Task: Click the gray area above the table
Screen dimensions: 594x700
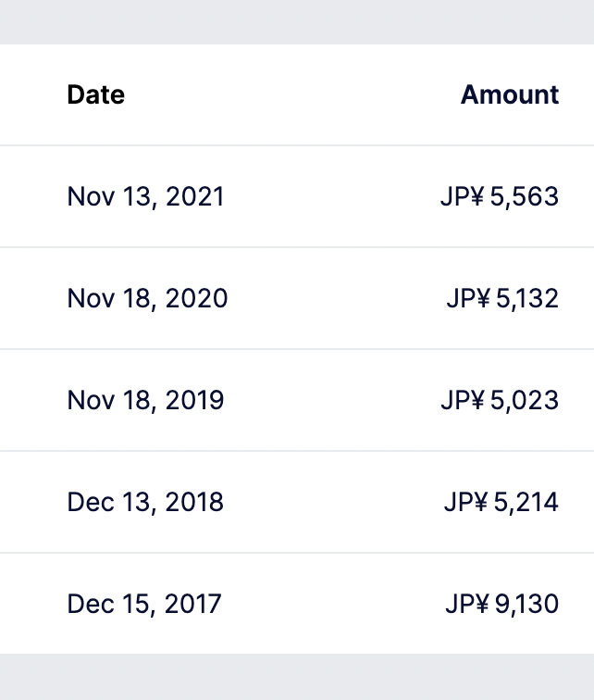Action: (x=297, y=22)
